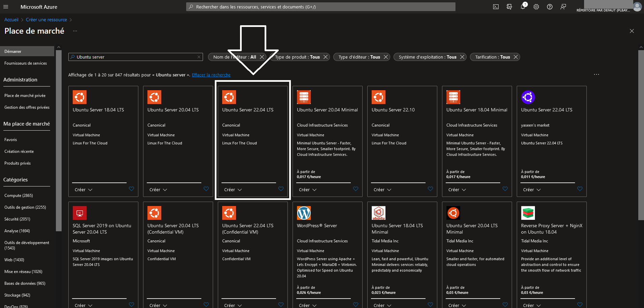Favorite Ubuntu Server 22.10 with heart
This screenshot has height=308, width=644.
(431, 189)
